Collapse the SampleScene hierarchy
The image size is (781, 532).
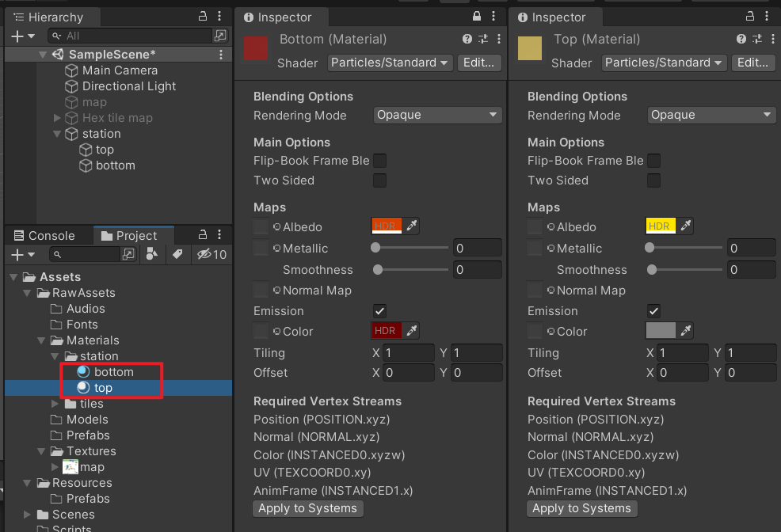pyautogui.click(x=43, y=55)
